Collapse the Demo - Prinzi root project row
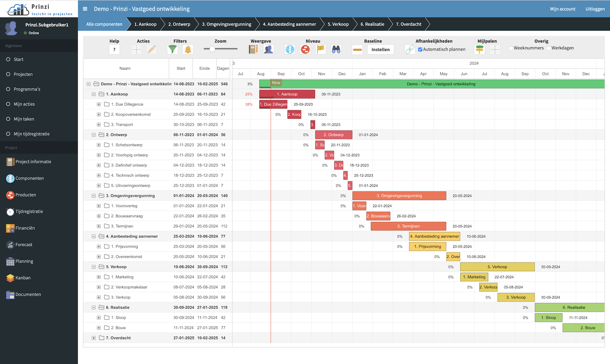This screenshot has height=364, width=610. [x=88, y=84]
